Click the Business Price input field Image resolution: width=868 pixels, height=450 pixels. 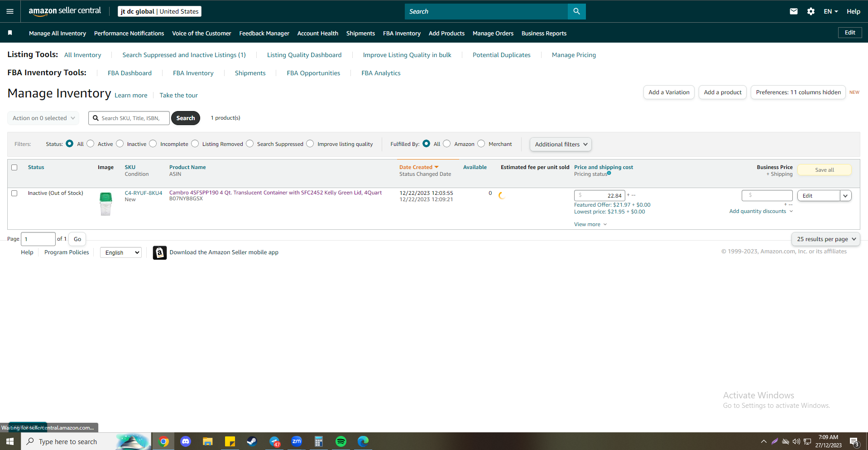coord(767,195)
